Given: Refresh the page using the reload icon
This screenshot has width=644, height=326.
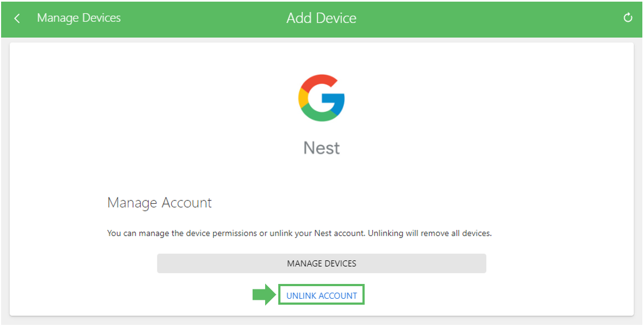Looking at the screenshot, I should click(628, 17).
